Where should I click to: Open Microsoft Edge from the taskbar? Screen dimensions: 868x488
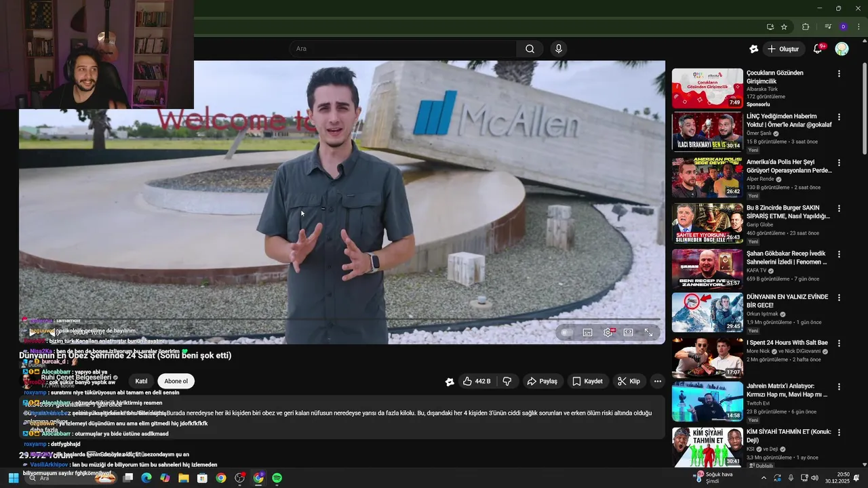coord(146,478)
